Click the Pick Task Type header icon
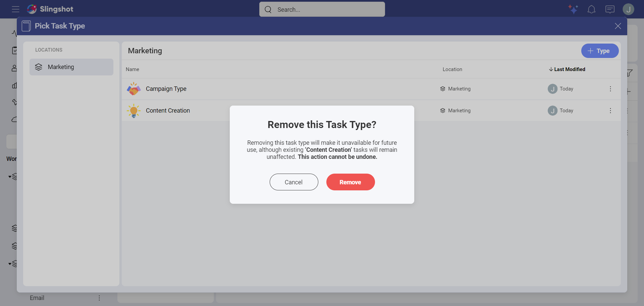This screenshot has width=644, height=306. (26, 26)
